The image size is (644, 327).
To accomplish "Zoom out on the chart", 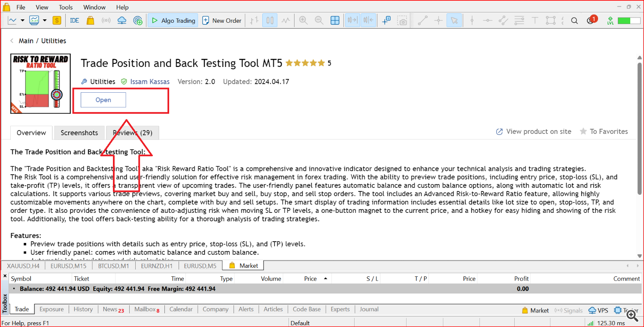I will point(319,20).
